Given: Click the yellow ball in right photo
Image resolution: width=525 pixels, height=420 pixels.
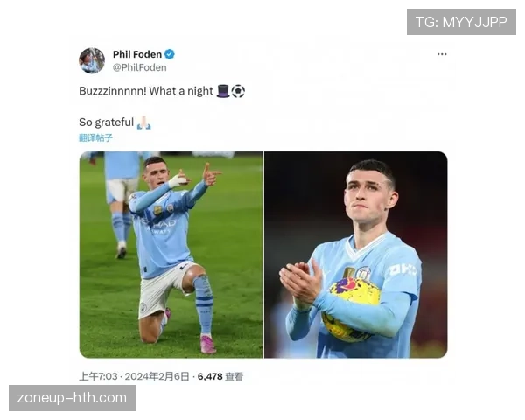Looking at the screenshot, I should pos(351,310).
